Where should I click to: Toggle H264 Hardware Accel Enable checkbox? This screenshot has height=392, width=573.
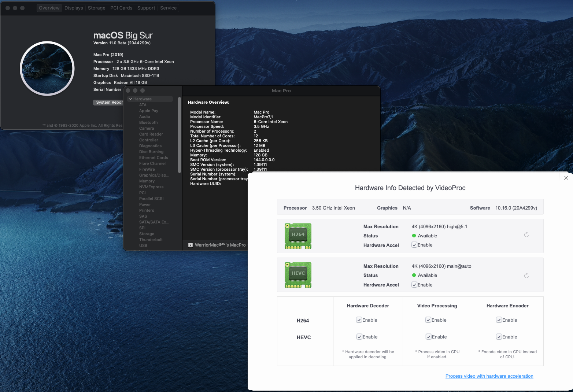414,245
